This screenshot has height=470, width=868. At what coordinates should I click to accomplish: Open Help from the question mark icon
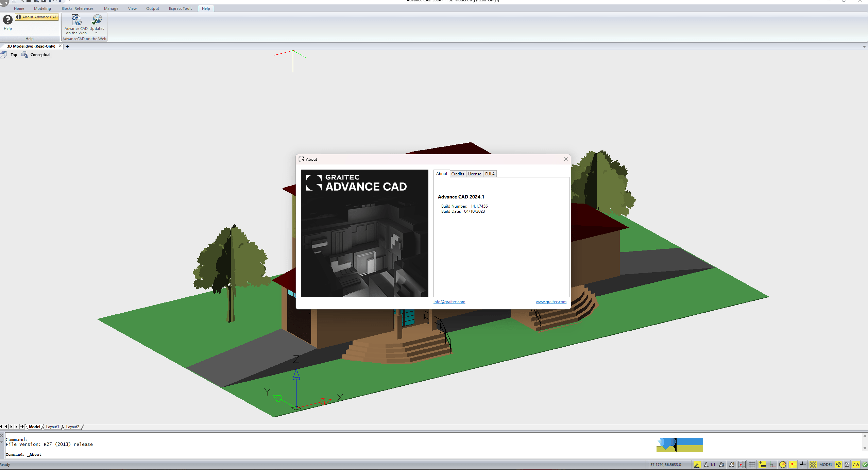(x=7, y=20)
